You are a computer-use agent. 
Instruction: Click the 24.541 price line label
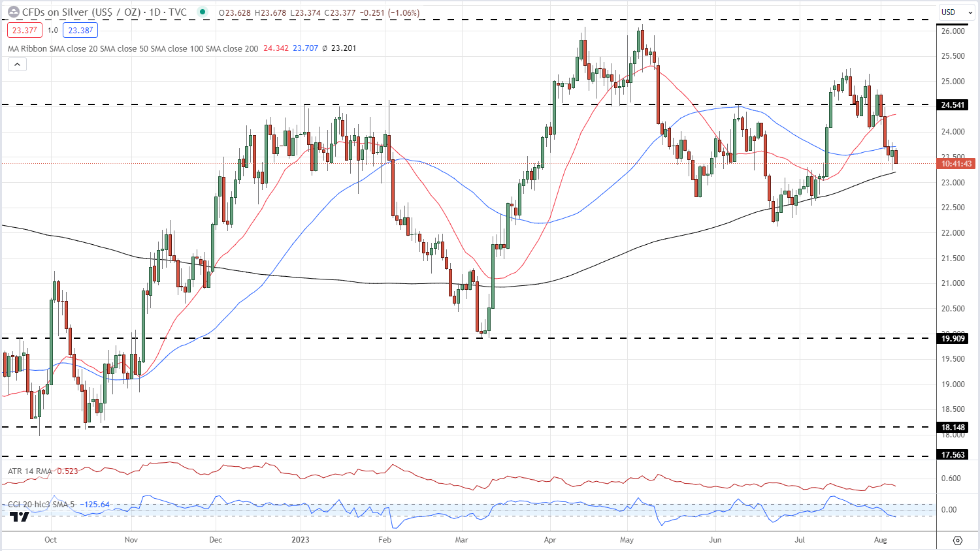[x=954, y=104]
